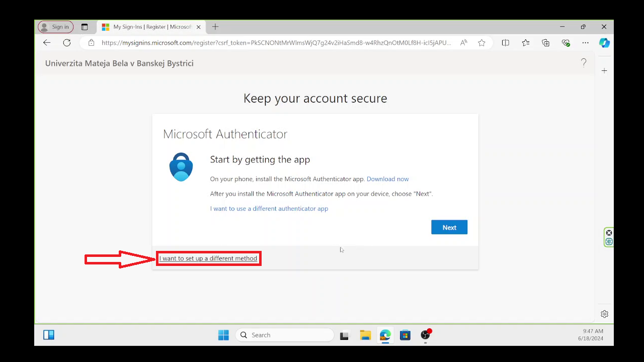The image size is (644, 362).
Task: Open the Read aloud icon
Action: (x=463, y=43)
